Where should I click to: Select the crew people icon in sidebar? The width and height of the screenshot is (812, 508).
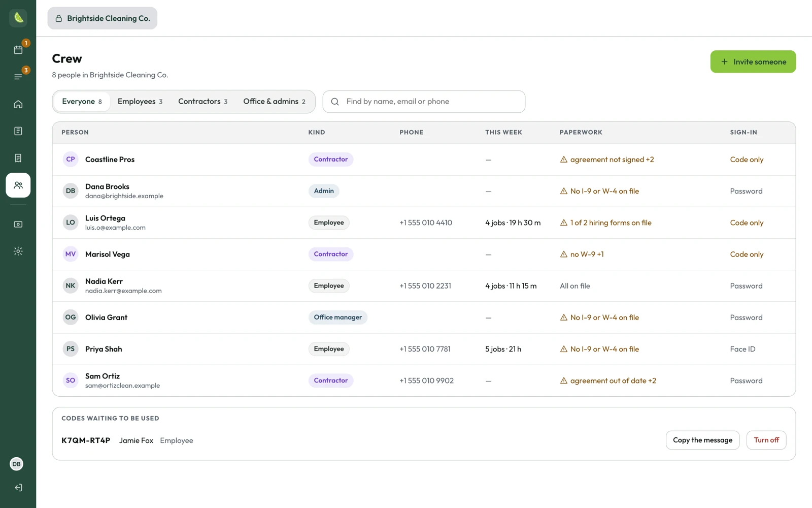(18, 185)
